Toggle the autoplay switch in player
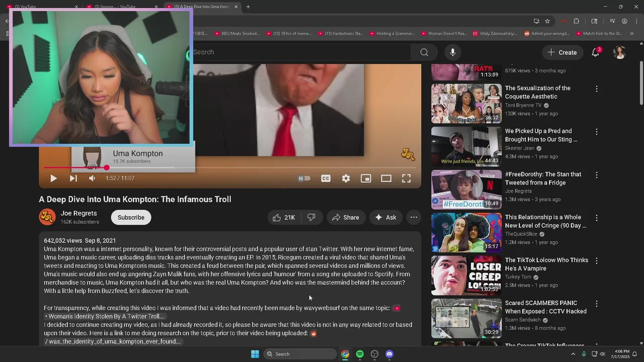Viewport: 644px width, 362px height. pyautogui.click(x=304, y=178)
